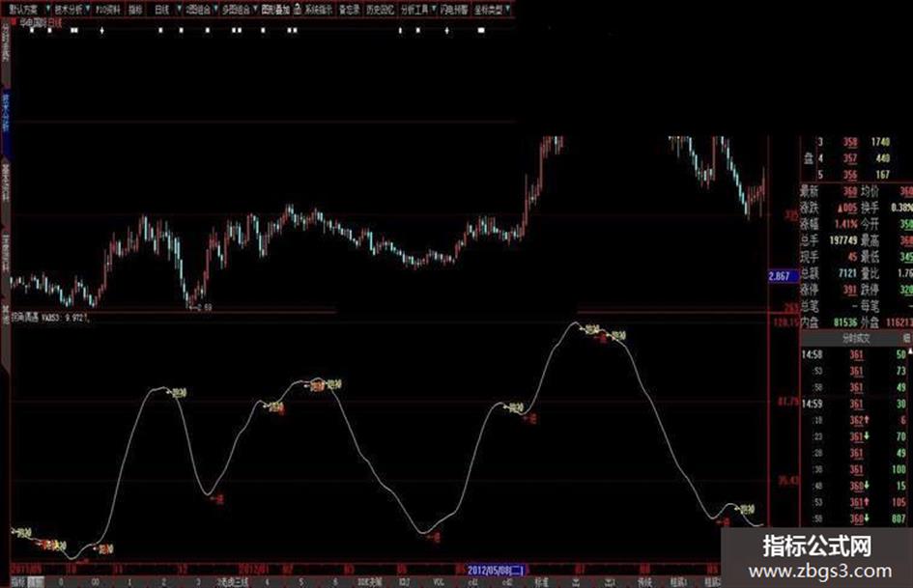The width and height of the screenshot is (913, 588).
Task: Open the 默认方案 scheme dropdown
Action: [27, 10]
